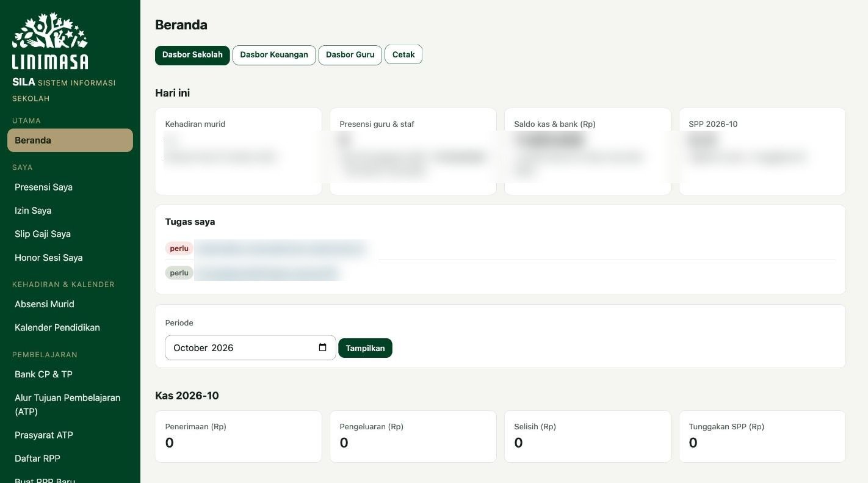The image size is (868, 483).
Task: Open Alur Tujuan Pembelajaran (ATP)
Action: click(70, 405)
